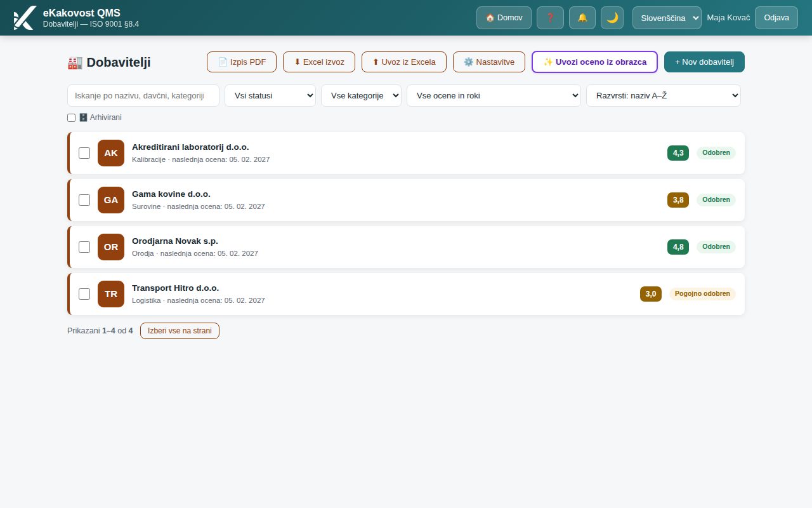
Task: Click the eKakovost QMS logo icon
Action: tap(24, 18)
